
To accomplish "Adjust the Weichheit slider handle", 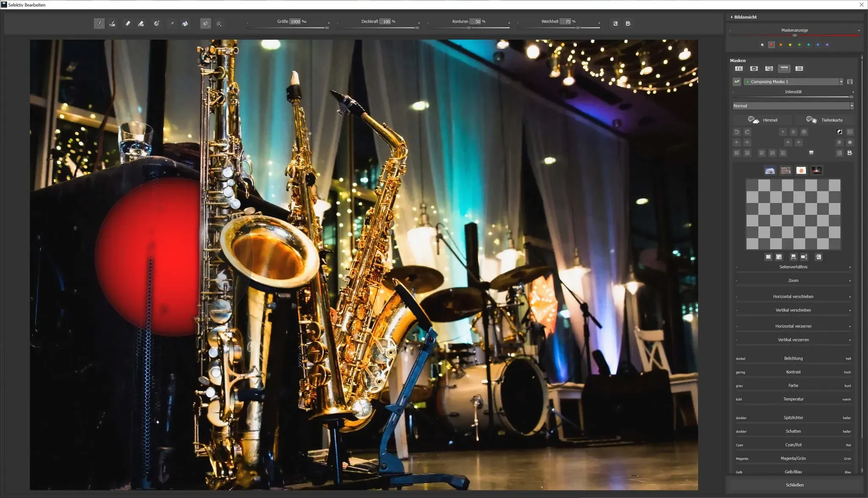I will 578,28.
